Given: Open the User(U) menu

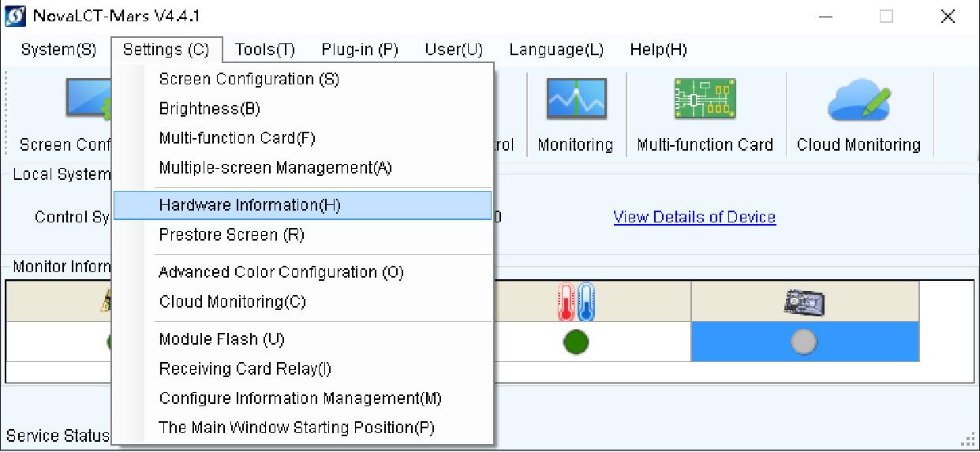Looking at the screenshot, I should point(454,50).
